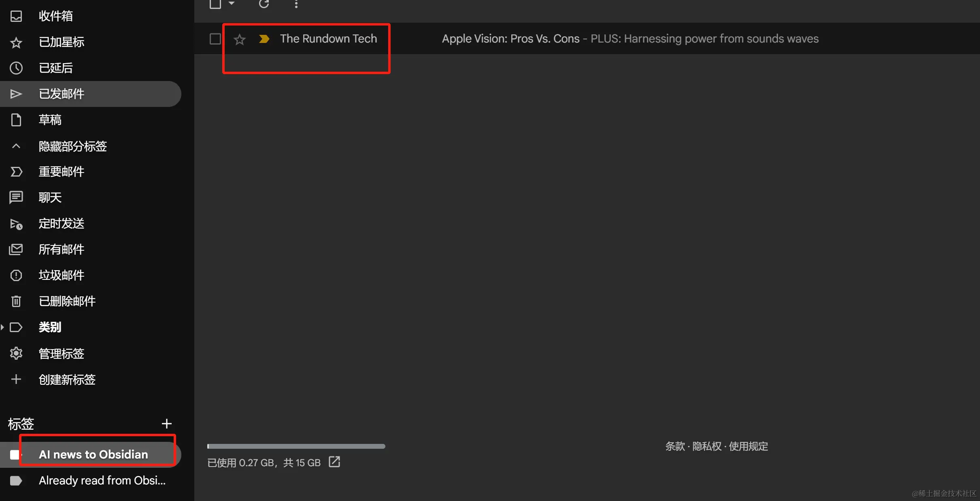This screenshot has height=501, width=980.
Task: Check The Rundown Tech email checkbox
Action: (x=215, y=39)
